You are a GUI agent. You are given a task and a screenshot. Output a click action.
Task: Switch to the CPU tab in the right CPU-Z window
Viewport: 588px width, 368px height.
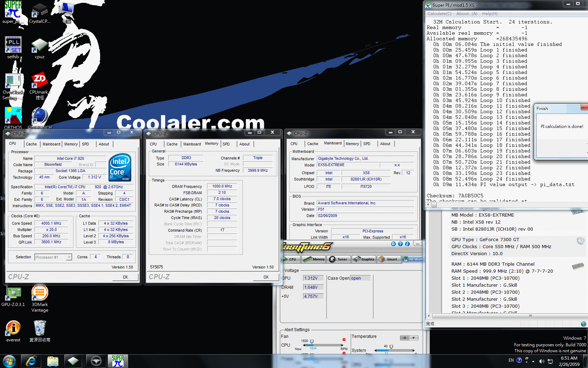click(x=294, y=144)
